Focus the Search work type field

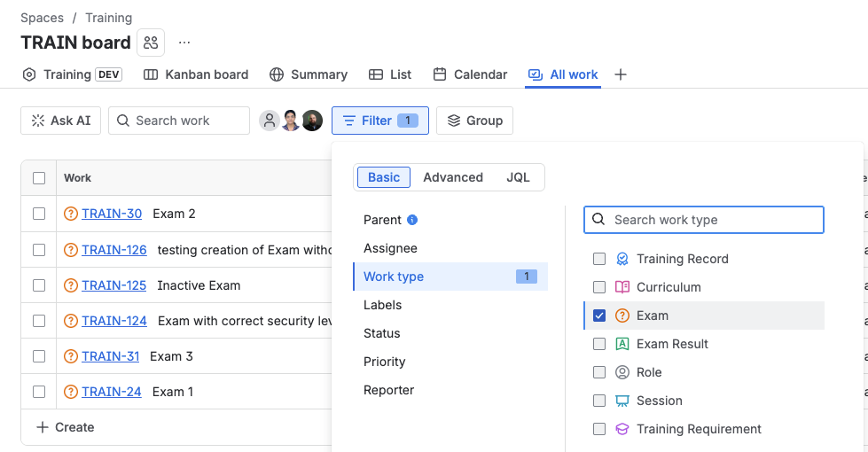pyautogui.click(x=704, y=220)
